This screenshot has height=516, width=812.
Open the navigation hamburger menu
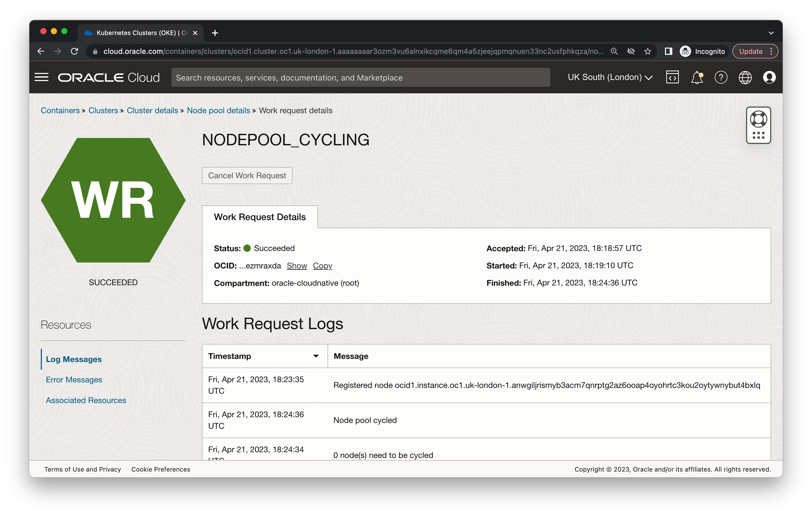click(x=42, y=77)
